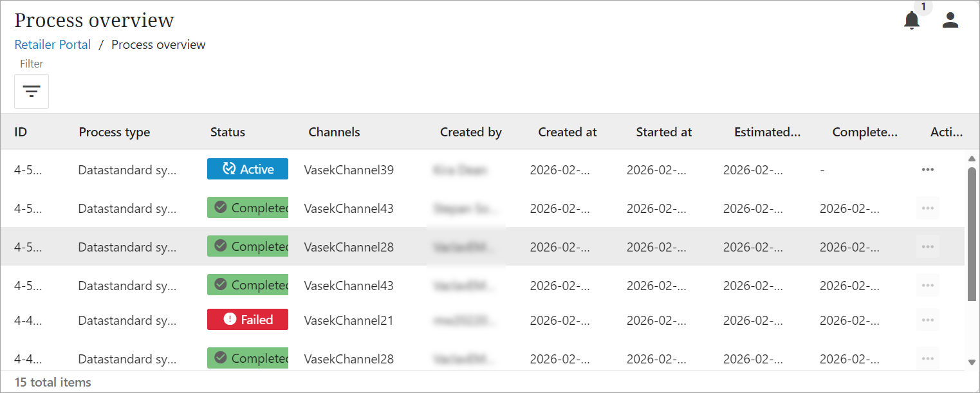
Task: Sort by the ID column header
Action: click(x=21, y=133)
